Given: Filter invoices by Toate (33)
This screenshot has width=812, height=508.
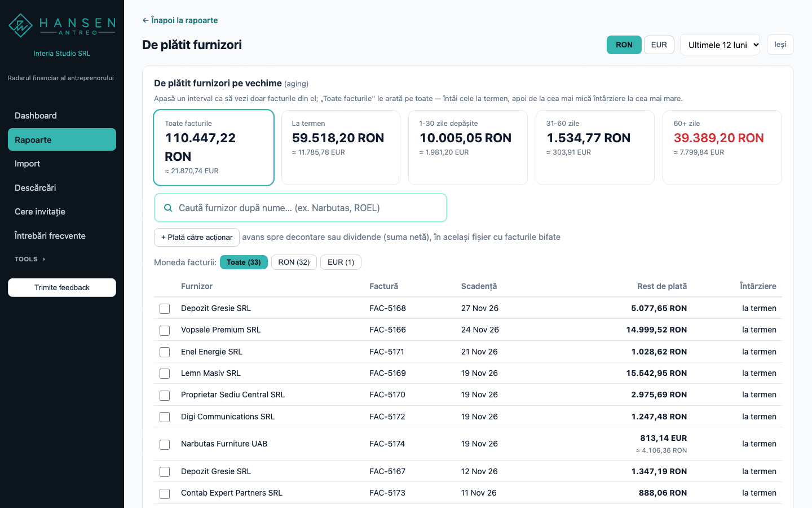Looking at the screenshot, I should [x=244, y=262].
